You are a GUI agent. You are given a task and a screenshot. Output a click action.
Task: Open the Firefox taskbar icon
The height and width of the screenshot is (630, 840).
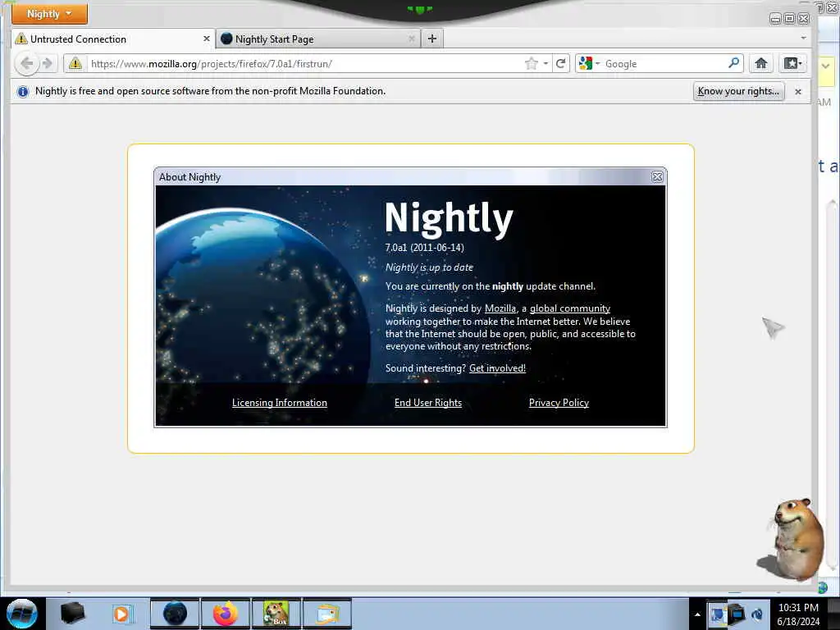coord(225,614)
